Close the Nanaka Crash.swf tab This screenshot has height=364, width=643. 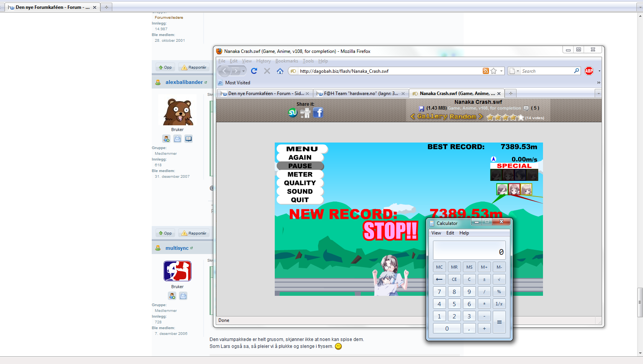coord(499,93)
